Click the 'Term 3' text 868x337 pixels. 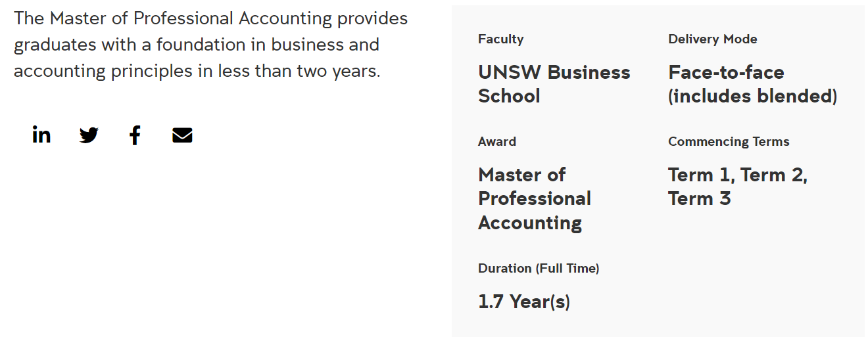point(699,199)
